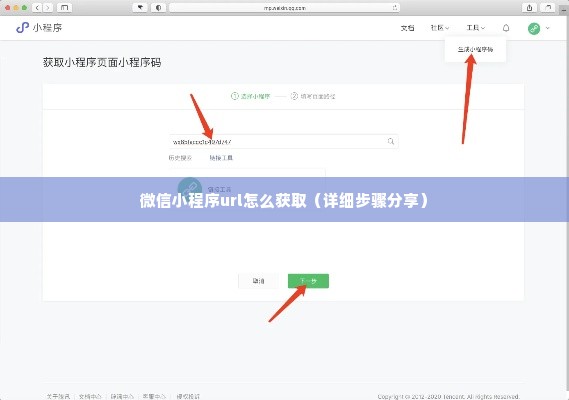Click the 获取小程序页面小程序码 heading
569x400 pixels.
tap(102, 62)
